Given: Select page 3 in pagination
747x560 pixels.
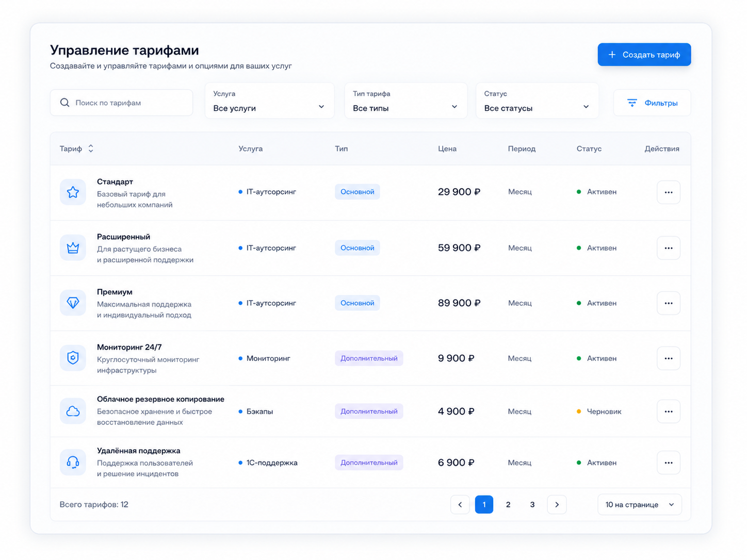Looking at the screenshot, I should tap(532, 504).
